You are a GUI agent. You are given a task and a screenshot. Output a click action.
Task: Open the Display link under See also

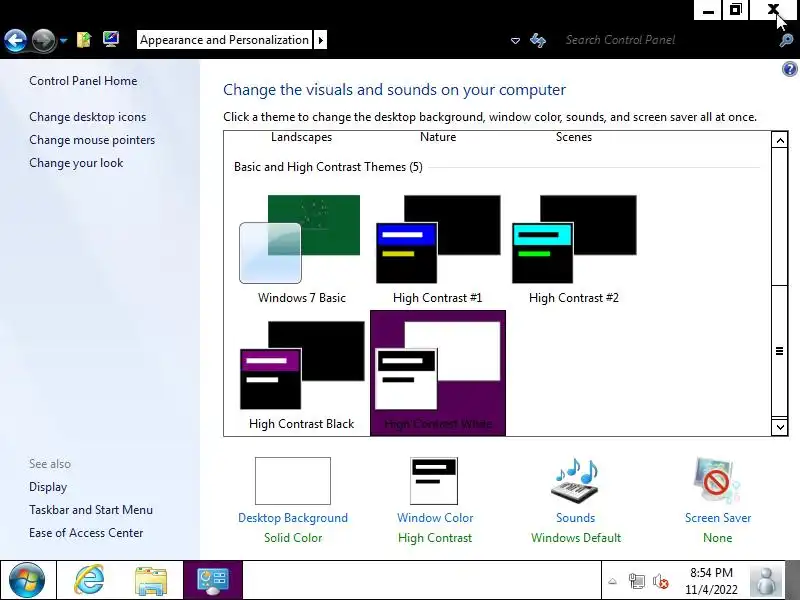pyautogui.click(x=48, y=487)
